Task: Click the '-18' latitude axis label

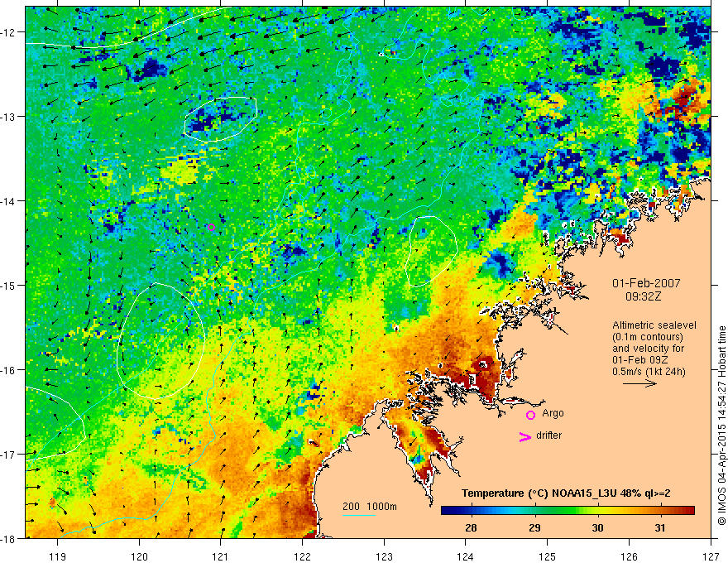Action: coord(8,538)
